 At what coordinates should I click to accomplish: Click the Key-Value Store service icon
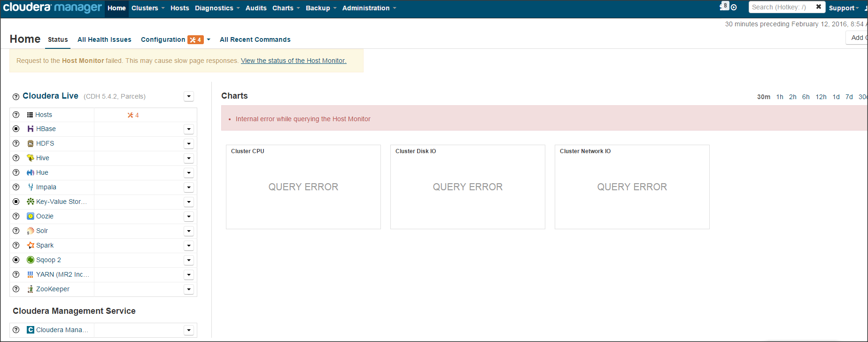31,202
